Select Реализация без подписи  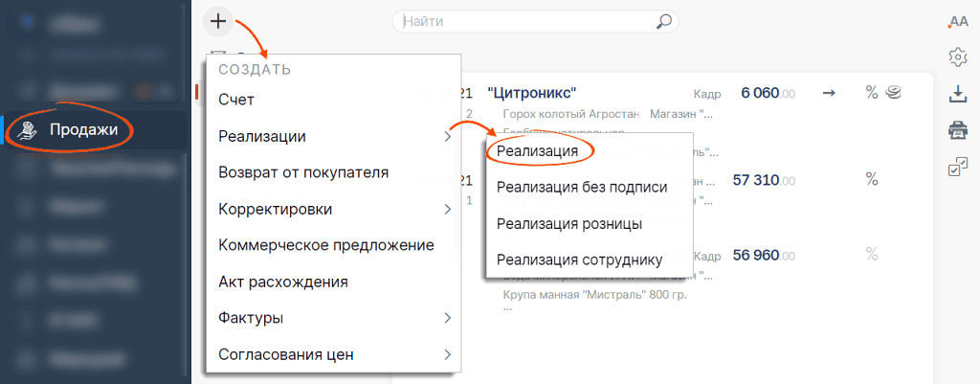click(x=582, y=187)
